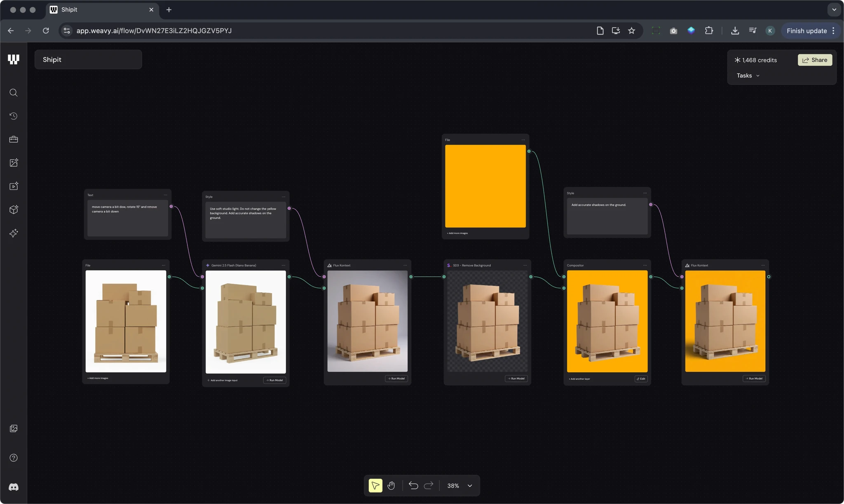
Task: Open the three-dot menu of the Compositor node
Action: (x=645, y=265)
